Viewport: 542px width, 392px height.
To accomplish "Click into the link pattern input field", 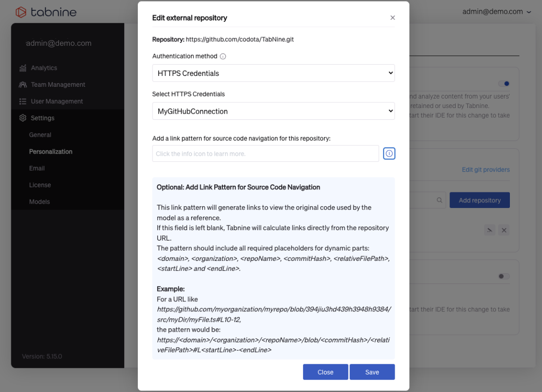I will click(x=265, y=154).
